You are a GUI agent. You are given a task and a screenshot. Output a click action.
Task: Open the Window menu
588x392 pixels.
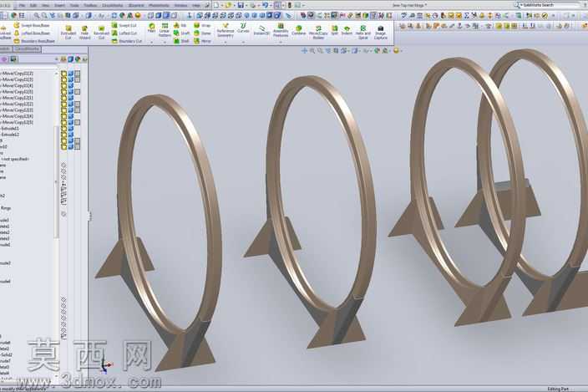point(180,6)
